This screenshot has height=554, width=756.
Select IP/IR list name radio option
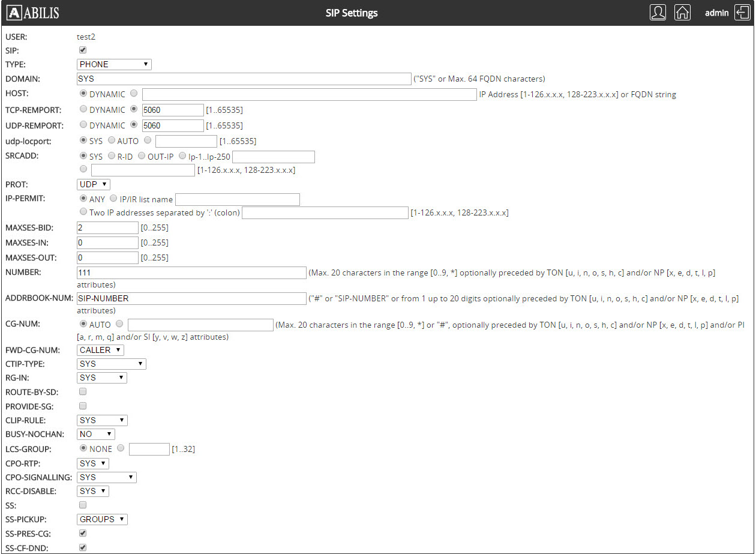pos(114,199)
